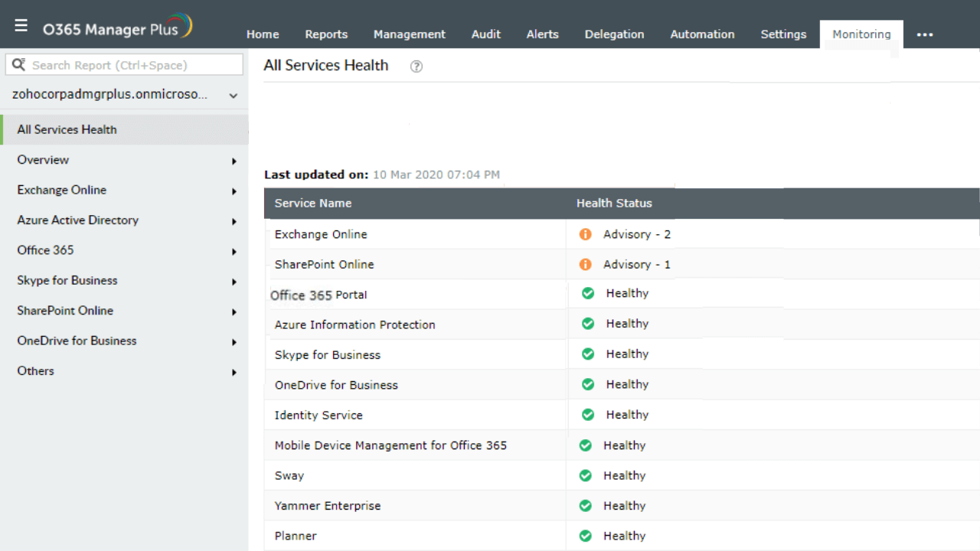980x551 pixels.
Task: Open the hamburger menu icon
Action: 21,25
